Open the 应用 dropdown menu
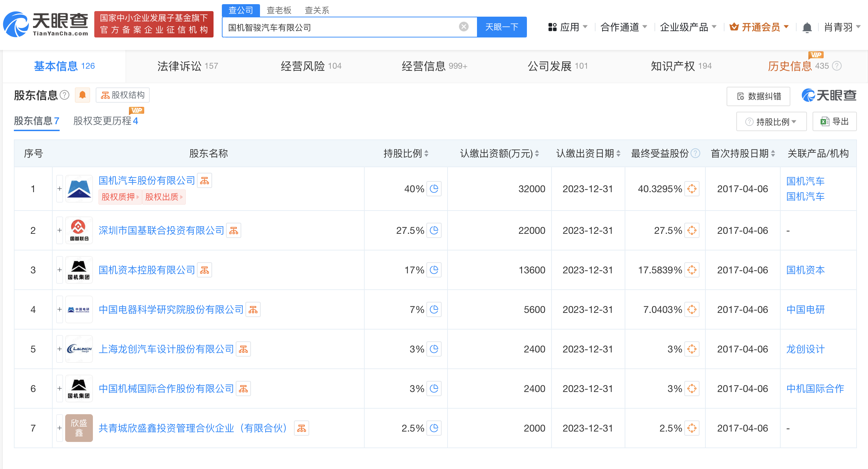This screenshot has height=469, width=868. pyautogui.click(x=568, y=27)
